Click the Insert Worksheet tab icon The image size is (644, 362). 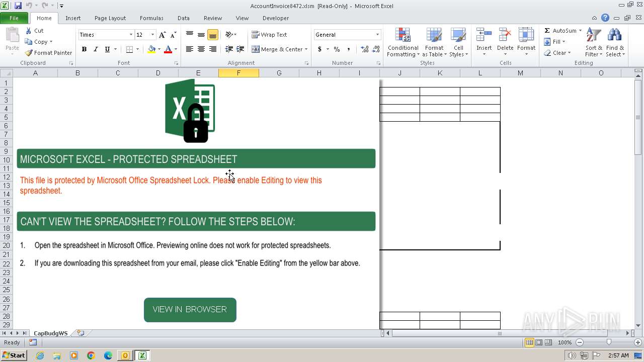pos(80,333)
